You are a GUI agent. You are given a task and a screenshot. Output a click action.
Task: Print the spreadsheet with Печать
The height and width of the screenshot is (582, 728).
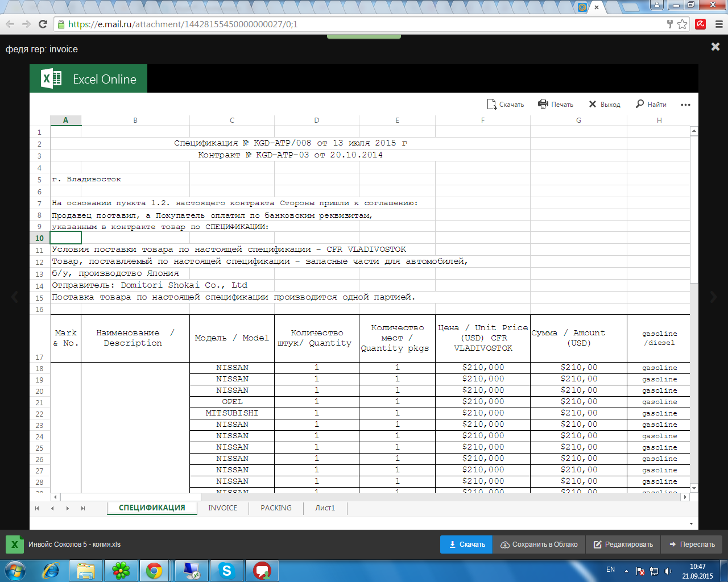point(556,105)
